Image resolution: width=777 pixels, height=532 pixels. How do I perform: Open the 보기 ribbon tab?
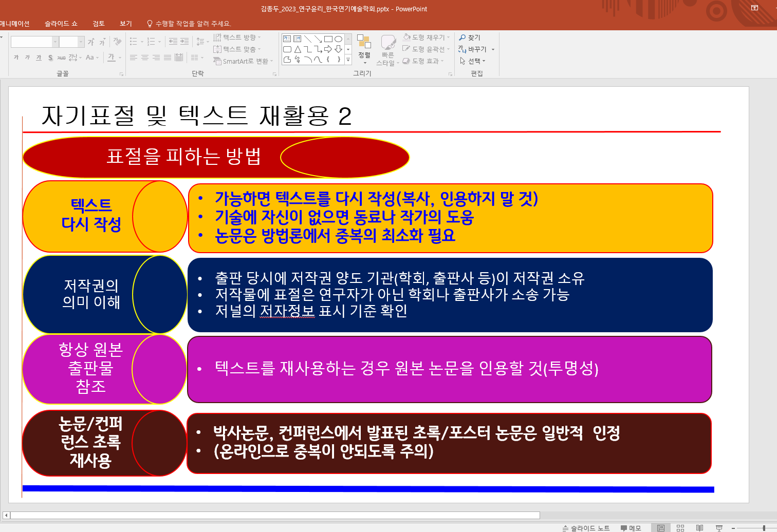[x=126, y=24]
